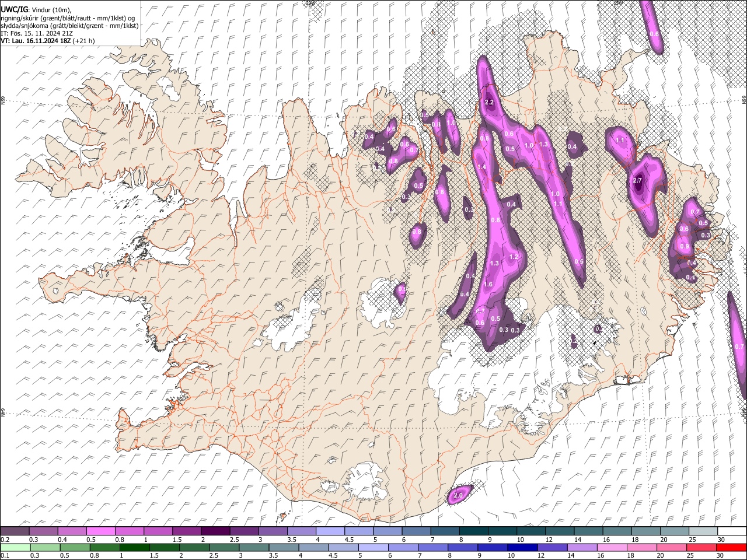Screen dimensions: 747x560
Task: Click the slydda/snjókoma legend description line
Action: coord(69,26)
